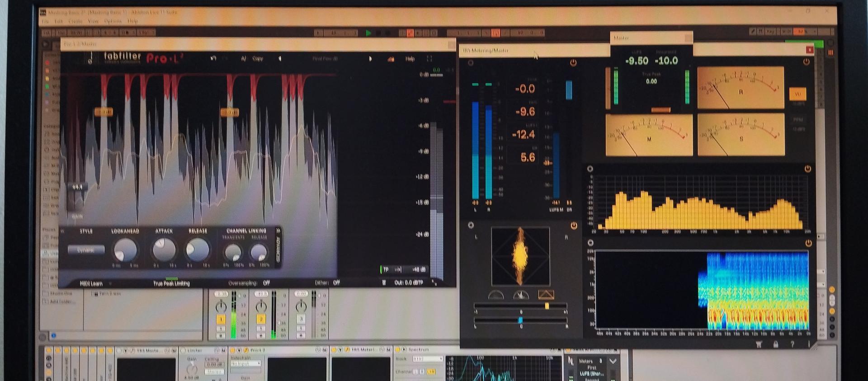Toggle power of the spectrum analyzer panel

click(808, 169)
